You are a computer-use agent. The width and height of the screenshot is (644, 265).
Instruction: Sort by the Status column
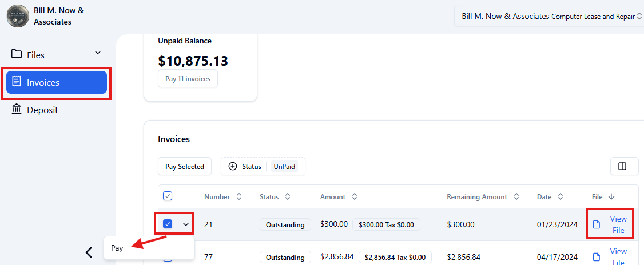point(275,197)
